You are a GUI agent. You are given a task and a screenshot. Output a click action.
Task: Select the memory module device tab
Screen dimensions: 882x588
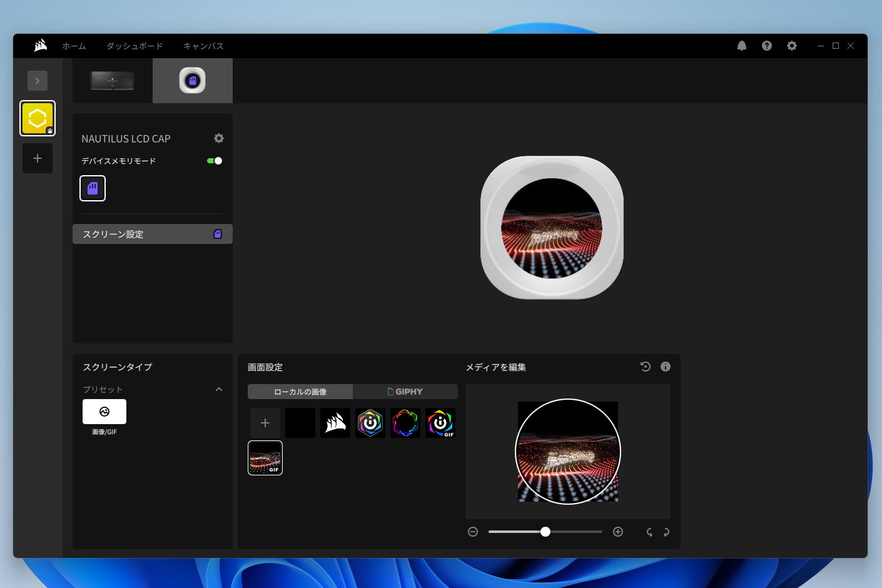pyautogui.click(x=113, y=81)
